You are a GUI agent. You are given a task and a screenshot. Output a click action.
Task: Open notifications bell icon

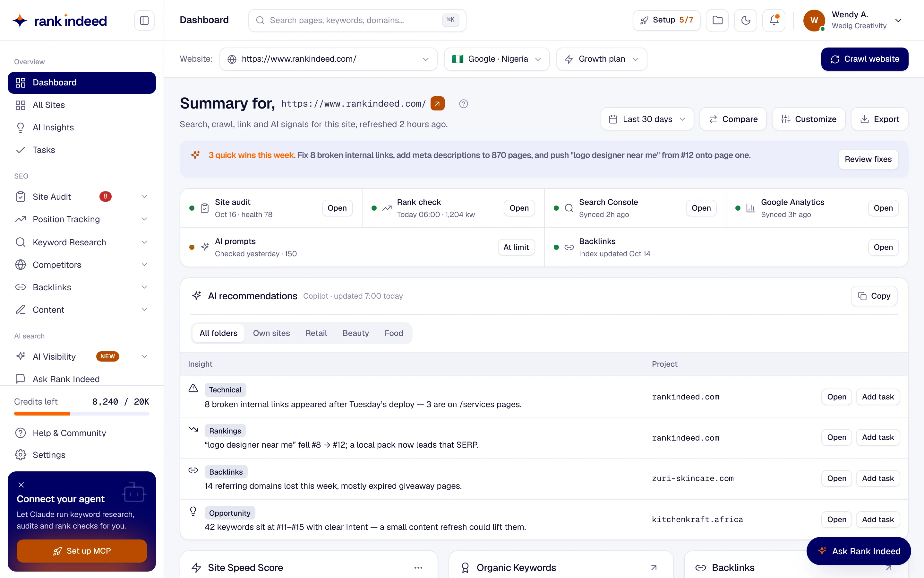(774, 20)
